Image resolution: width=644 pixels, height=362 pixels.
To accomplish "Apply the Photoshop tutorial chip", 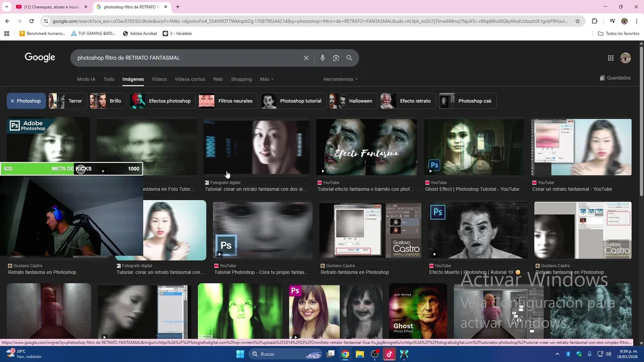I will click(293, 101).
